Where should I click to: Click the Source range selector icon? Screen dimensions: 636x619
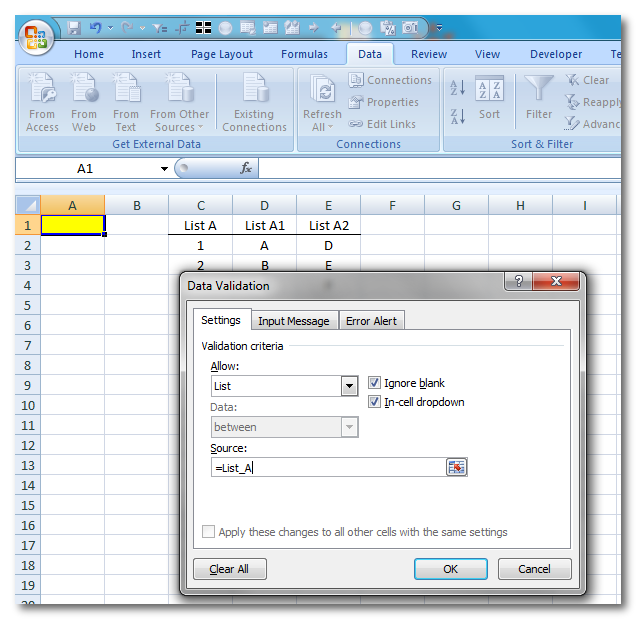tap(456, 467)
